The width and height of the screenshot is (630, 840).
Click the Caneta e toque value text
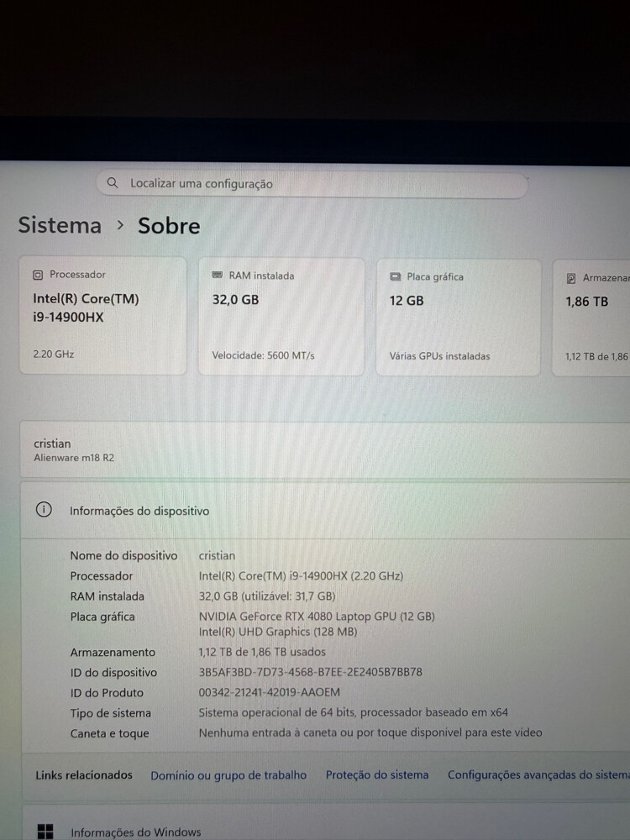[370, 732]
